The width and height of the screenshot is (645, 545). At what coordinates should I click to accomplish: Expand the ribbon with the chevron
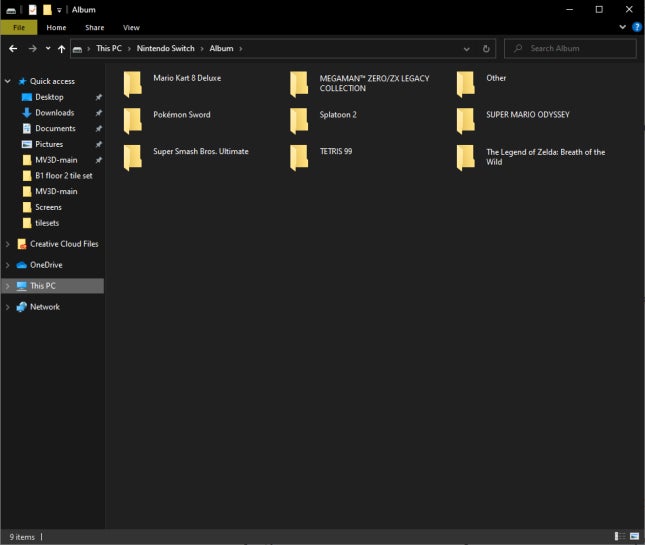click(x=622, y=27)
